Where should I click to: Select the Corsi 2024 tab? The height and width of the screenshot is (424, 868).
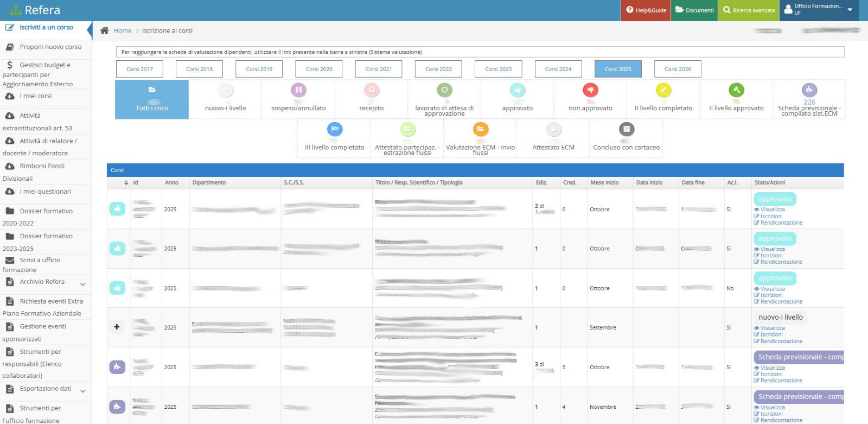[558, 69]
